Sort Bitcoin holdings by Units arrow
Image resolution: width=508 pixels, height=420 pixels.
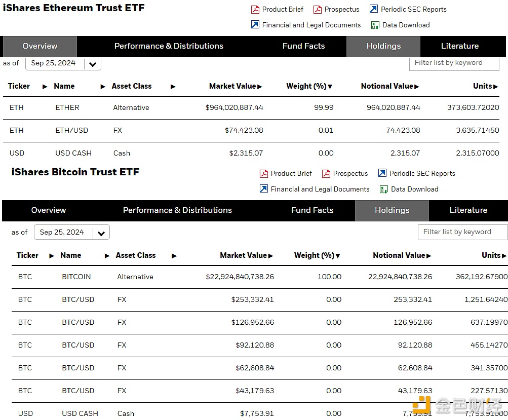504,256
